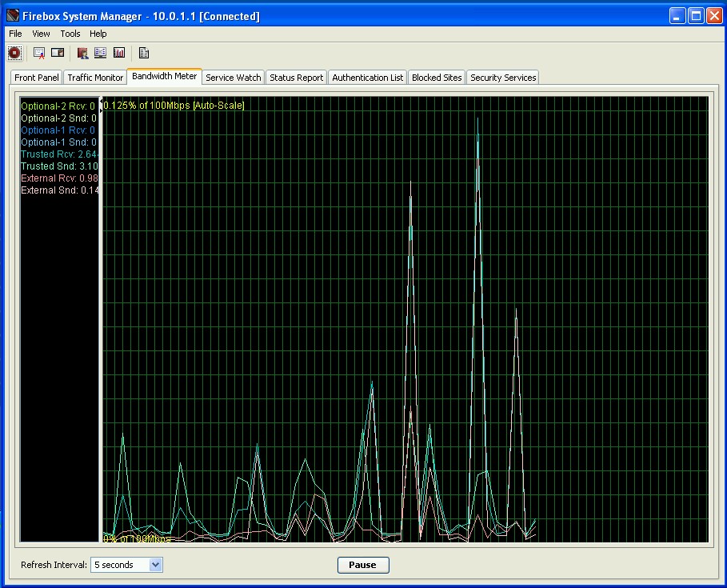Open the bar chart Performance Console icon
The image size is (727, 588).
tap(119, 53)
